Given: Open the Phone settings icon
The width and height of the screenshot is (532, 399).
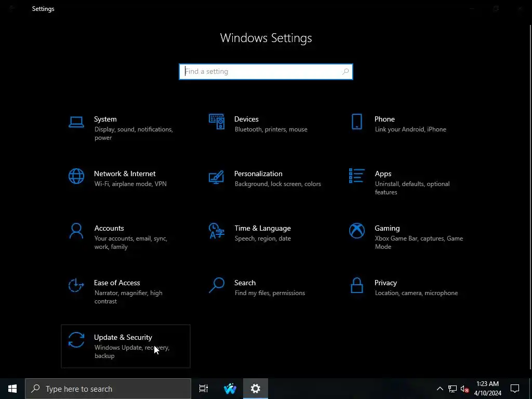Looking at the screenshot, I should [x=356, y=122].
